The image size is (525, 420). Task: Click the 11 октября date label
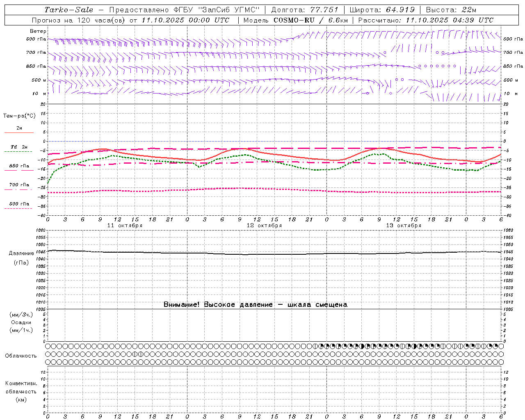click(x=125, y=226)
